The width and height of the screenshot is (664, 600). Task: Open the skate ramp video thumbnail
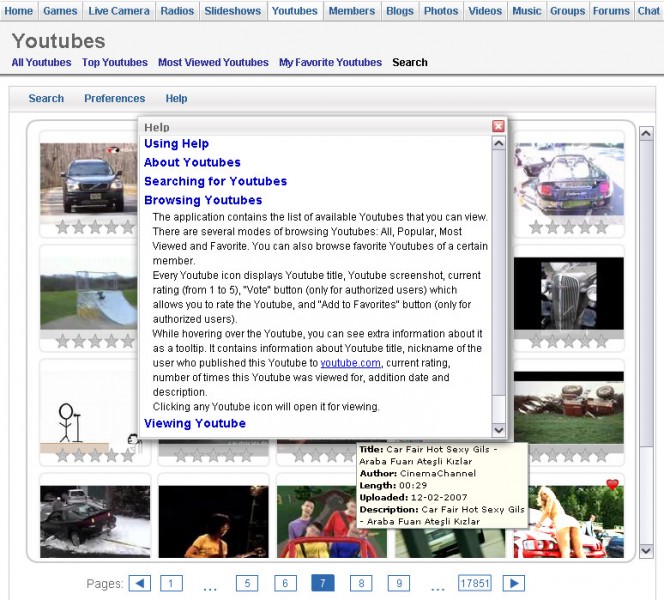click(89, 294)
